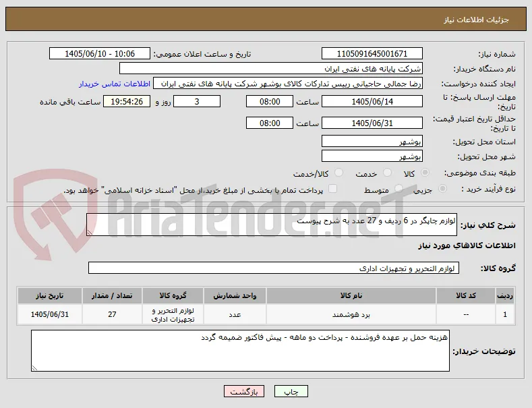Viewport: 532px width, 408px height.
Task: Click the response deadline date 1405/06/14
Action: [372, 101]
